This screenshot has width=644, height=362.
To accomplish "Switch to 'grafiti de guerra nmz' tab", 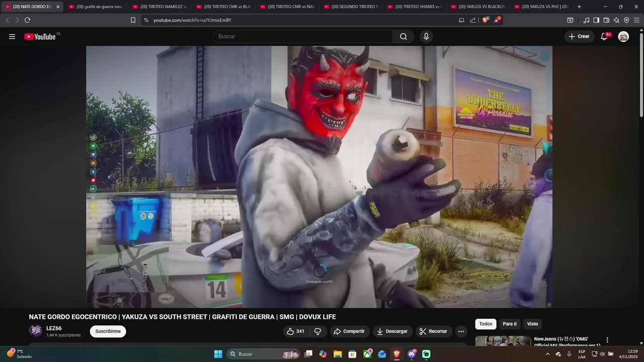I will tap(96, 7).
